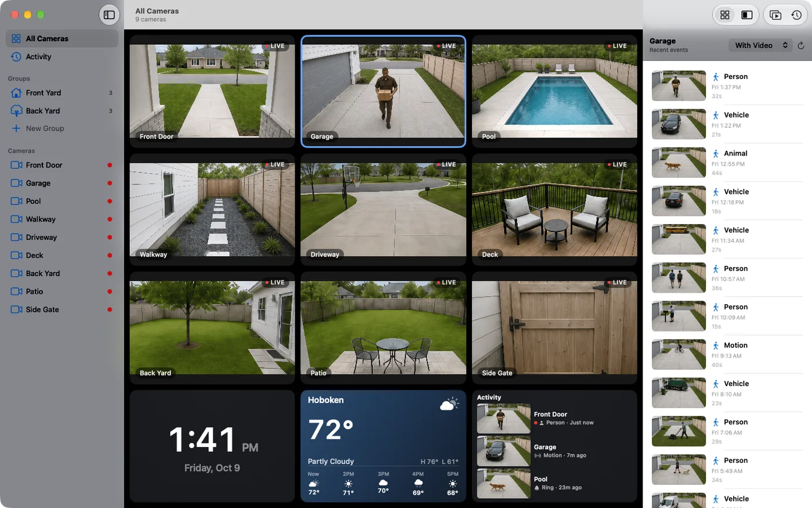Click the Hoboken weather widget's partly cloudy icon
The height and width of the screenshot is (508, 812).
[449, 403]
